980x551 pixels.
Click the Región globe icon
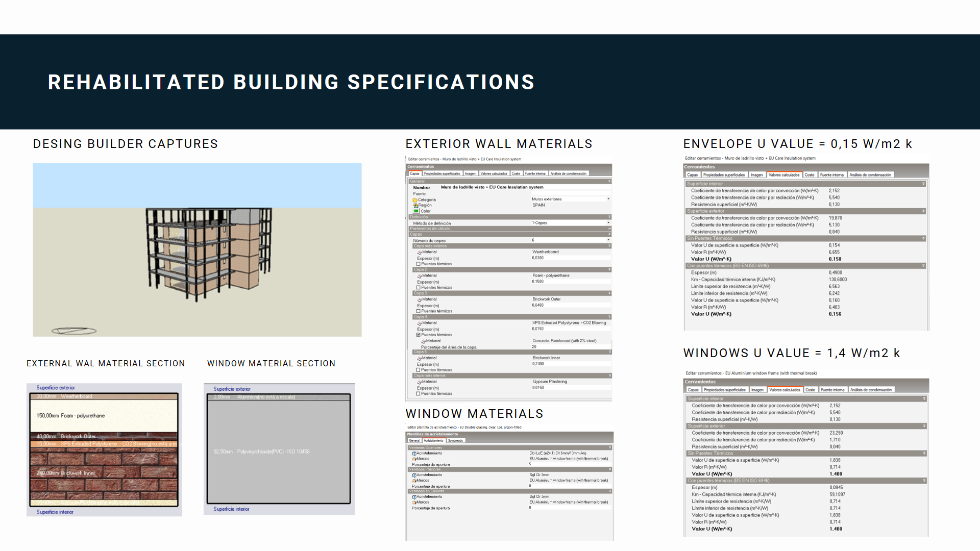[415, 206]
